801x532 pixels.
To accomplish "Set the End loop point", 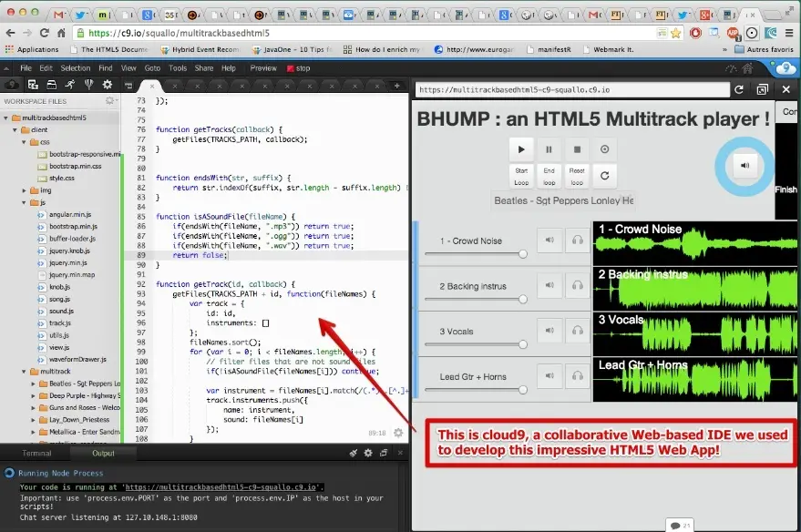I will click(x=549, y=176).
